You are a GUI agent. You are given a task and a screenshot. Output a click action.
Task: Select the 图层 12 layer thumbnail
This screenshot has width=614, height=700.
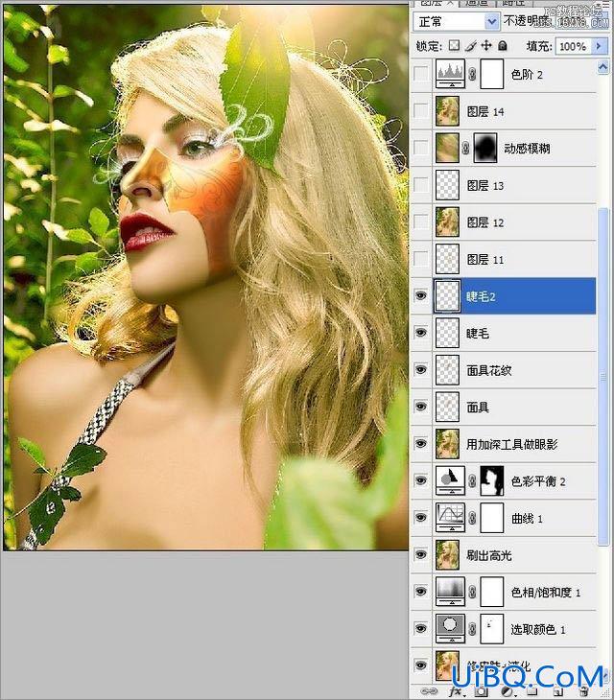click(447, 222)
